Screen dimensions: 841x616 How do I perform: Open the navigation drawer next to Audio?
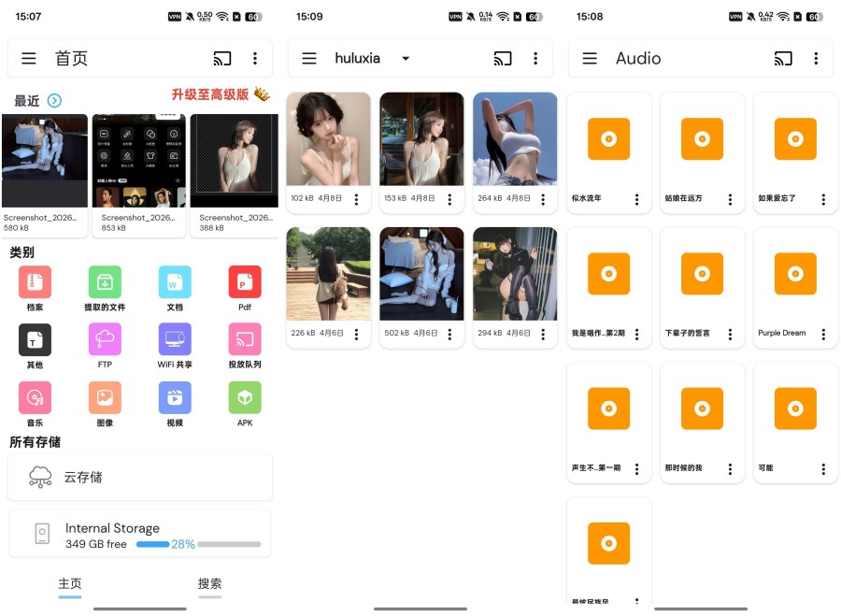pos(590,58)
